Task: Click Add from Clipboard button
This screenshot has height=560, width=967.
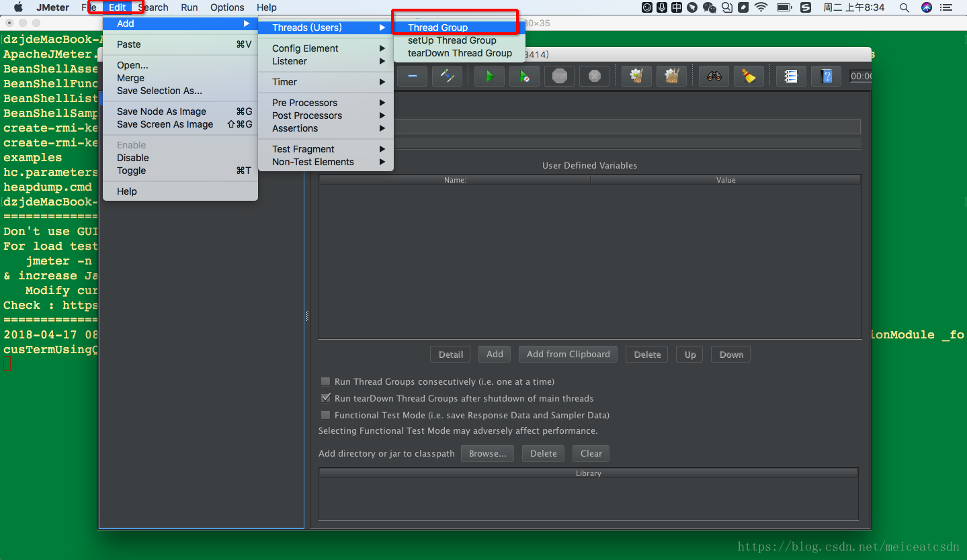Action: coord(569,355)
